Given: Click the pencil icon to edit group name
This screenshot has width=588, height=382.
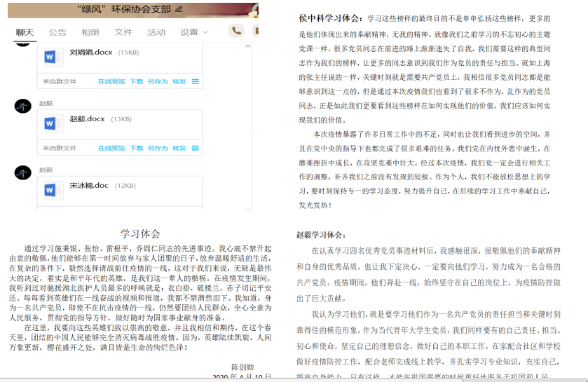Looking at the screenshot, I should pyautogui.click(x=179, y=9).
